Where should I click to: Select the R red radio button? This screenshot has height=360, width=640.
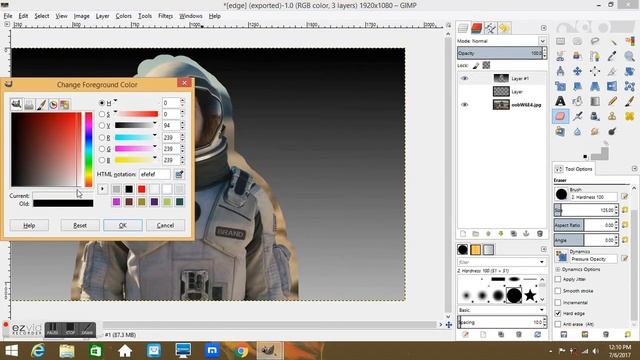[102, 138]
